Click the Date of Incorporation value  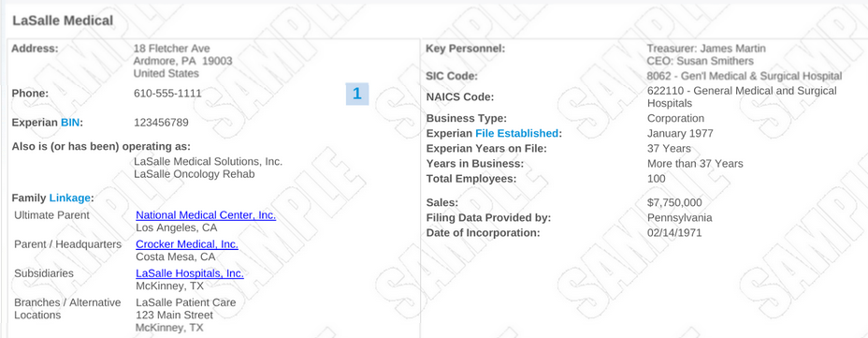pyautogui.click(x=674, y=233)
